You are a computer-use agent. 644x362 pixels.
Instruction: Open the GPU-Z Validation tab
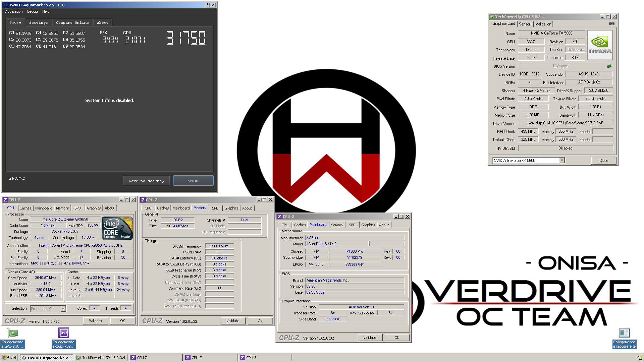543,24
